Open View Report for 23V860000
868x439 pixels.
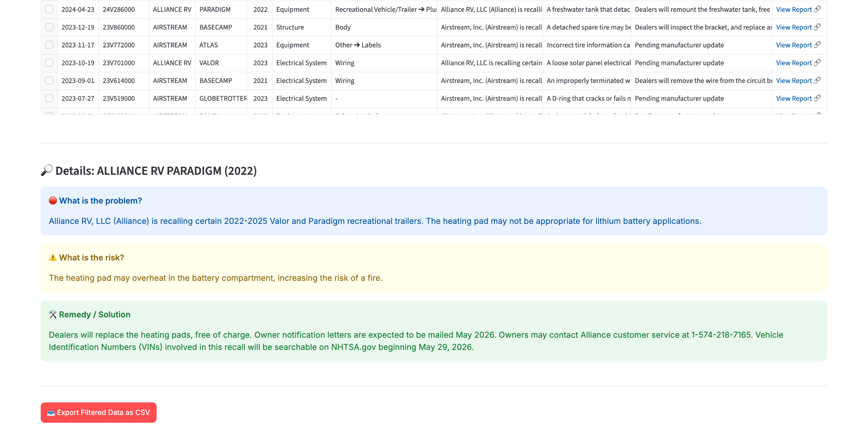click(x=794, y=27)
